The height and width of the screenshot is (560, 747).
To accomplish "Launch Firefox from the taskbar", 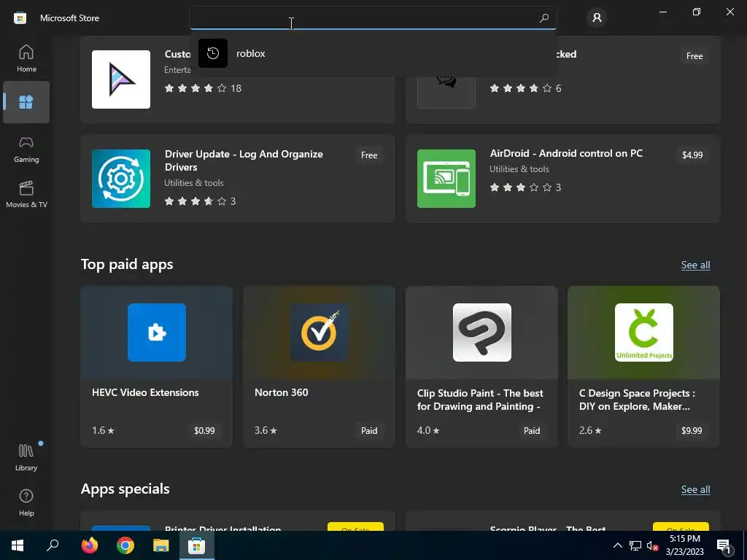I will (90, 545).
